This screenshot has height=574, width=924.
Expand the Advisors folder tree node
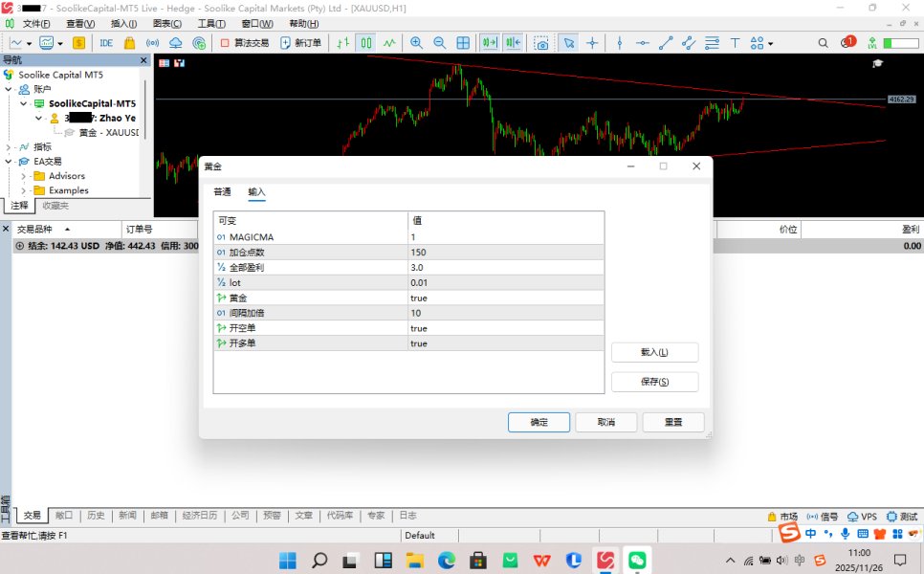pyautogui.click(x=24, y=176)
